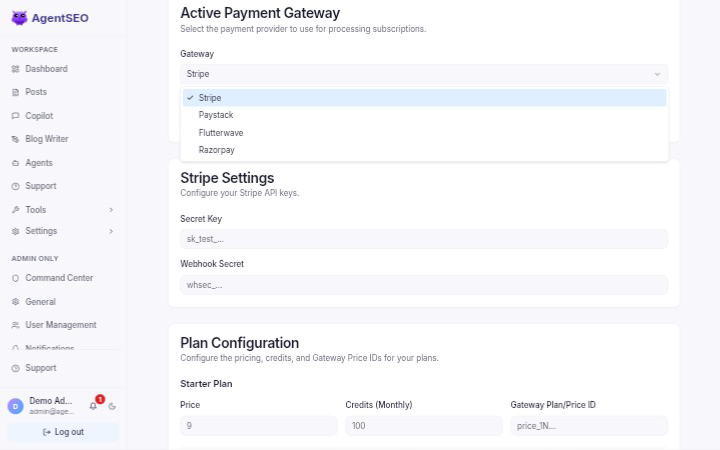Expand the Settings submenu chevron

point(111,231)
